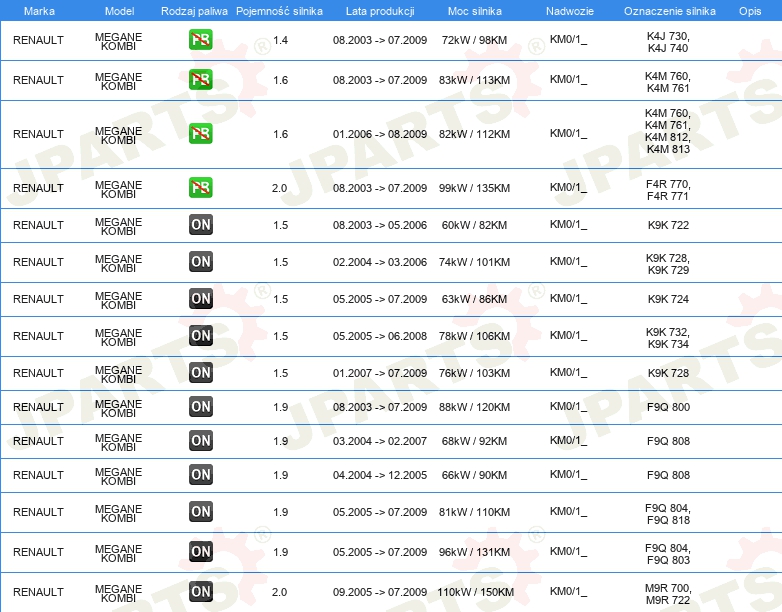Click PB fuel icon for 82kW / 112KM row

tap(200, 134)
